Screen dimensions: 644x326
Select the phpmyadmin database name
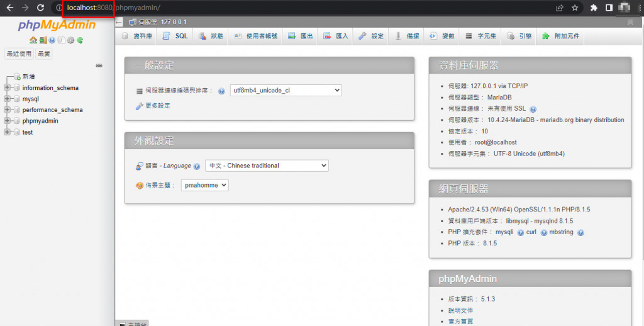click(40, 121)
